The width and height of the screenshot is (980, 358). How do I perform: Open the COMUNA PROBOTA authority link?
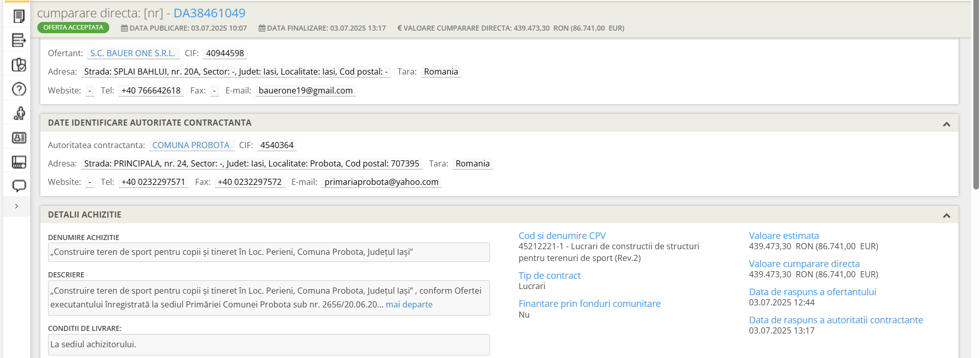[191, 145]
